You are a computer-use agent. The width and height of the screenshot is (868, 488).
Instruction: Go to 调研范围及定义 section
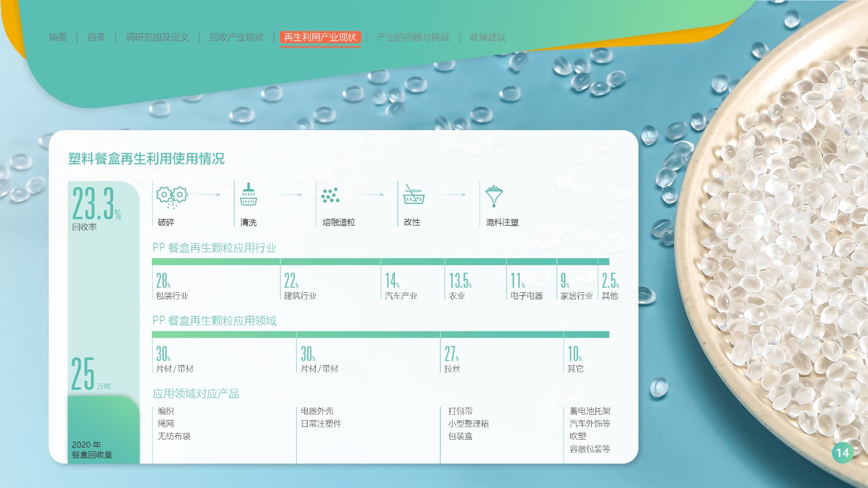pos(157,37)
